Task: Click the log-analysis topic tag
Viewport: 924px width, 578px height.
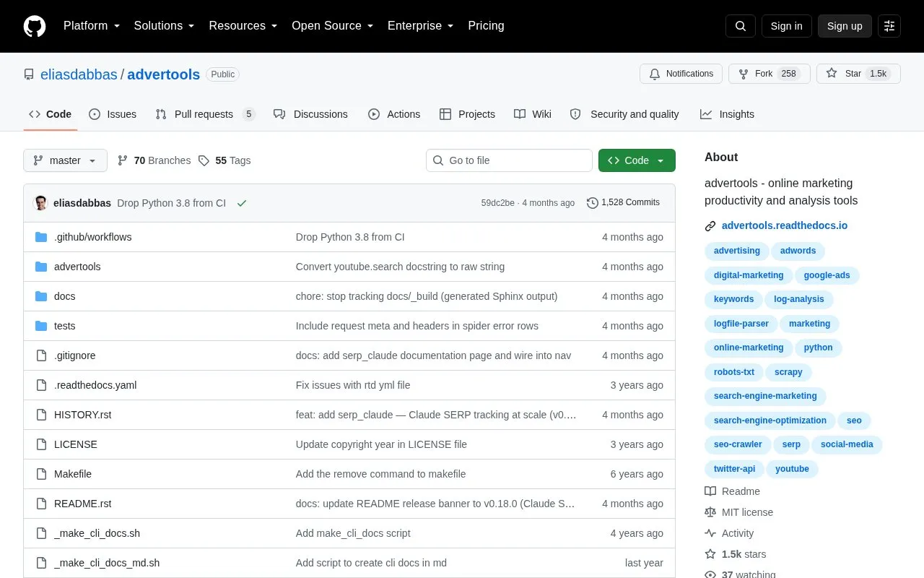Action: pos(798,299)
